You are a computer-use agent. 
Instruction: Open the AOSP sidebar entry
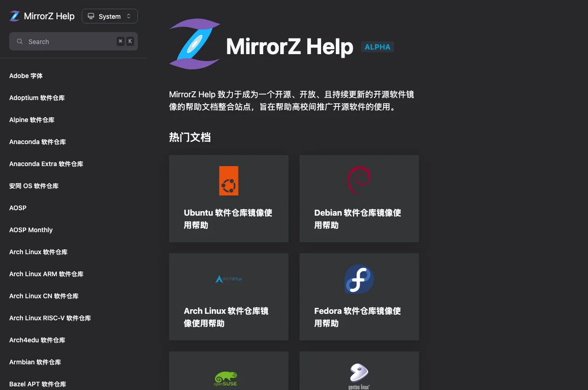(18, 208)
